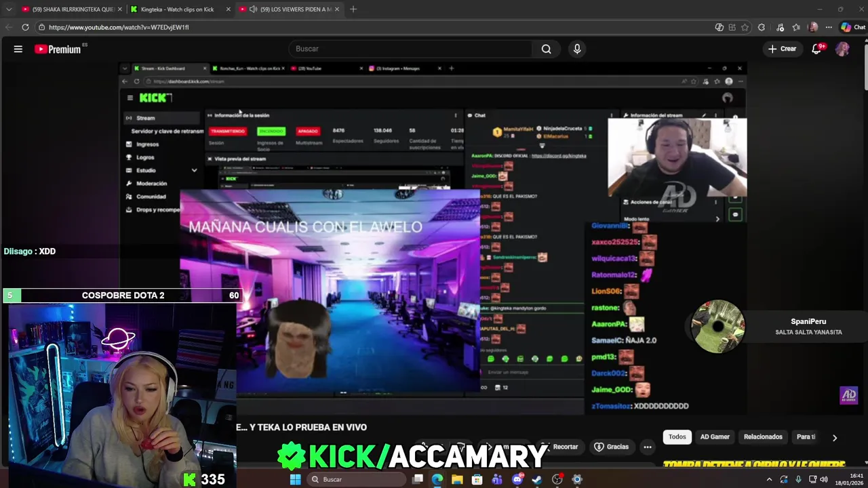
Task: Open the YouTube guide hamburger menu
Action: coord(18,49)
